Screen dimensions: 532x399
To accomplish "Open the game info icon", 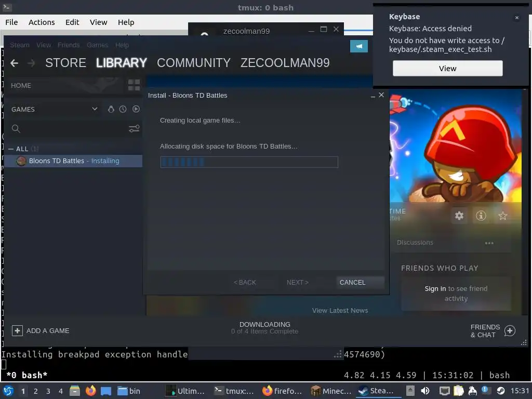I will (481, 216).
